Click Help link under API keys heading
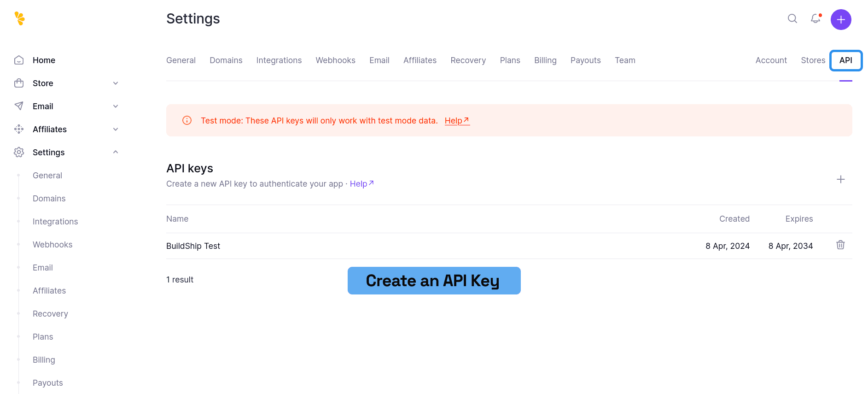868x394 pixels. tap(361, 184)
